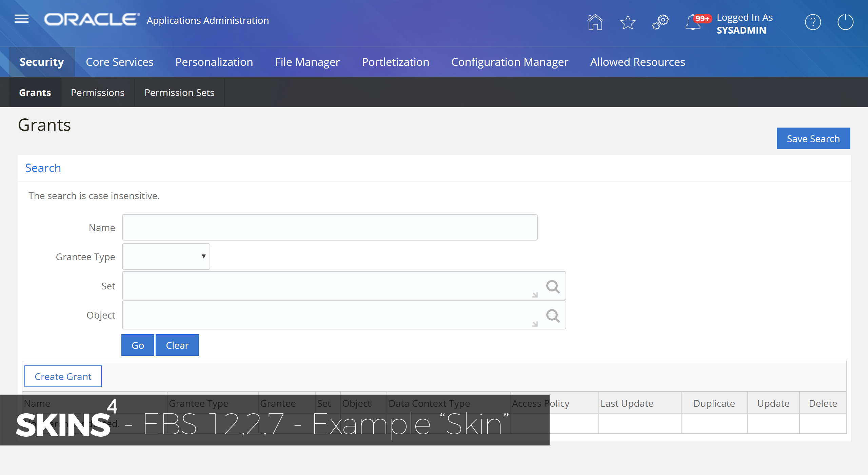
Task: Click the Create Grant button
Action: click(62, 376)
